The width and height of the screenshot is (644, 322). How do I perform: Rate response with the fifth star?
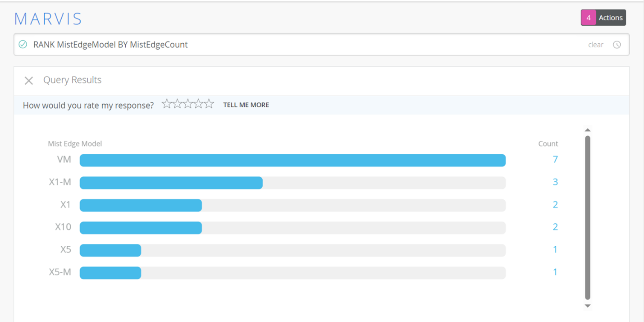click(x=209, y=104)
